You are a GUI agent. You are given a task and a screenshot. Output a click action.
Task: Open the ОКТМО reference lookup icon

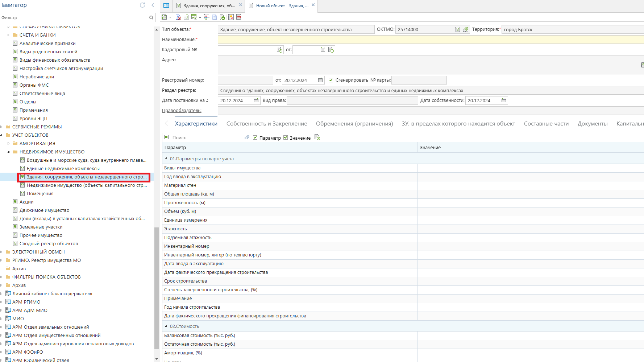tap(457, 29)
